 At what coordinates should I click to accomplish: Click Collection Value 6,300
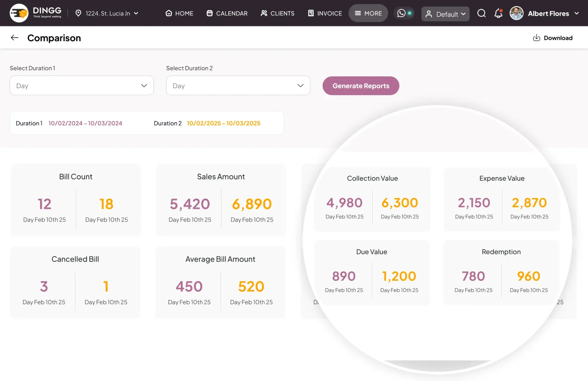(x=400, y=203)
